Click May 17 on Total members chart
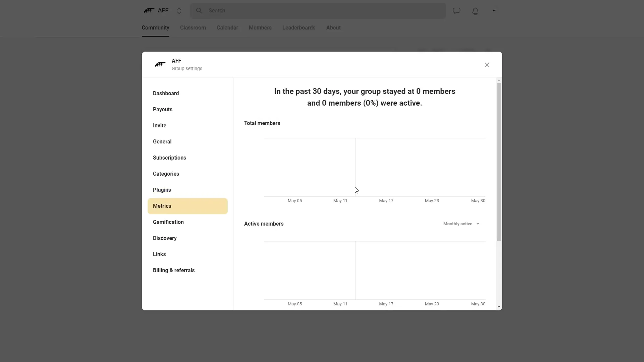Viewport: 644px width, 362px height. pyautogui.click(x=386, y=201)
